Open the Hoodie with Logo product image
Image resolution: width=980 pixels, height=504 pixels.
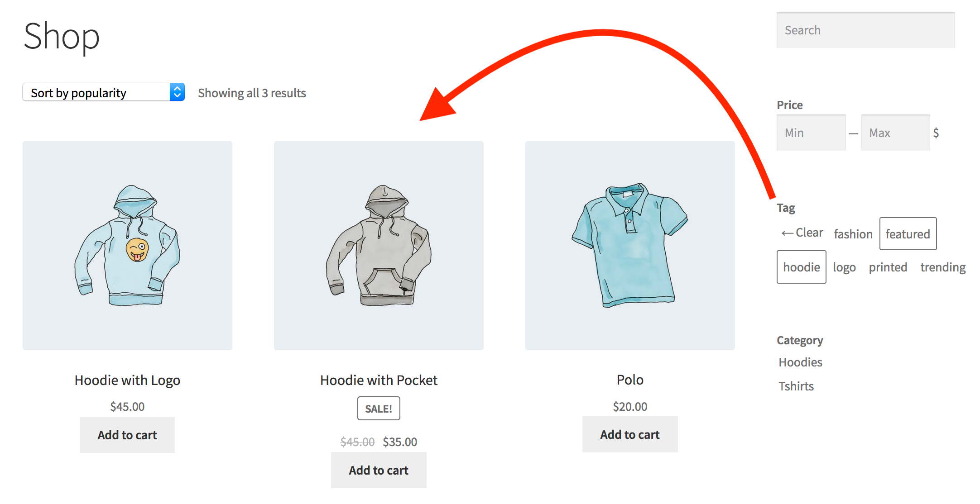click(x=127, y=246)
